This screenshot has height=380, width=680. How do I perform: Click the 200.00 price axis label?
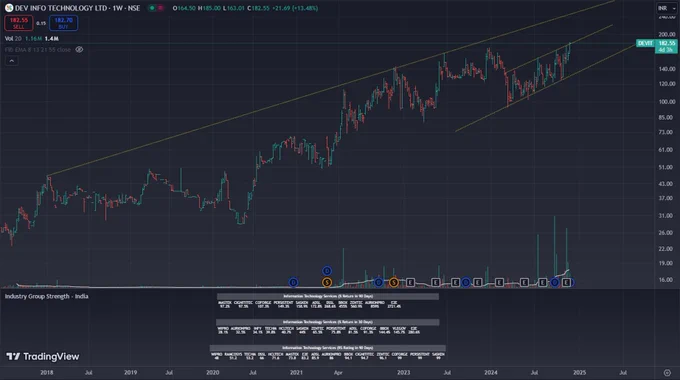(667, 34)
